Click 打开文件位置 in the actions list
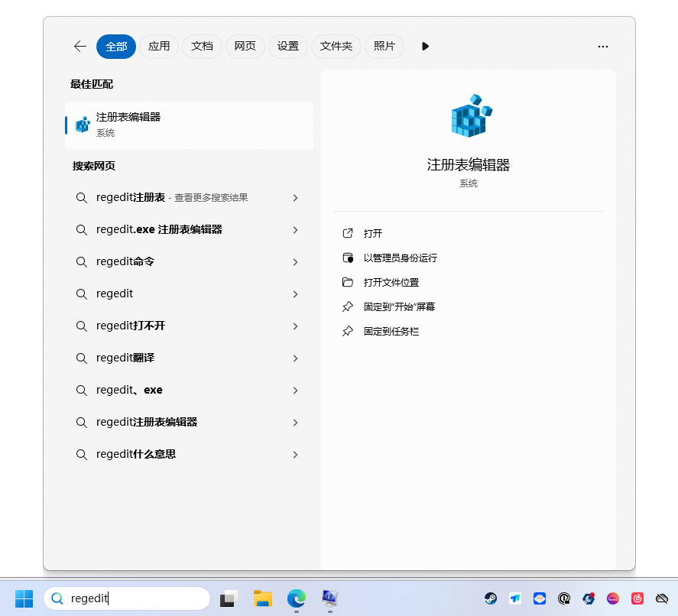Screen dimensions: 678x616 pos(391,283)
